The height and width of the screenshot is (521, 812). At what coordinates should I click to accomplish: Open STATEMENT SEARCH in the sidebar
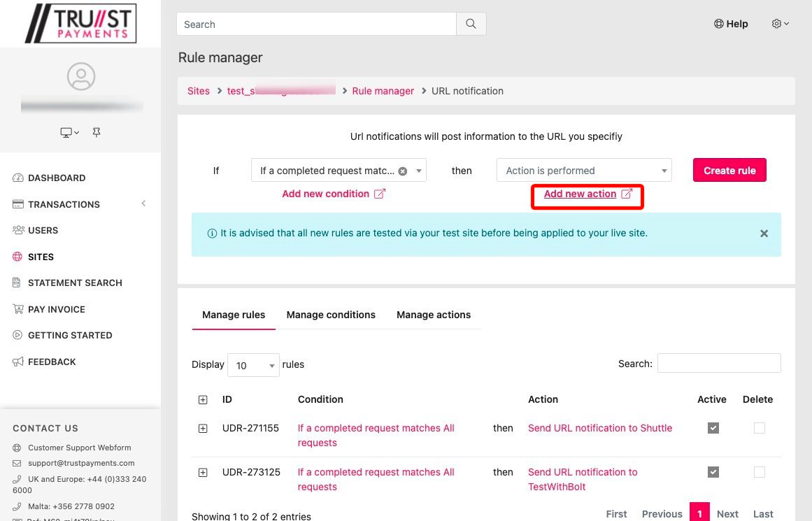tap(75, 283)
